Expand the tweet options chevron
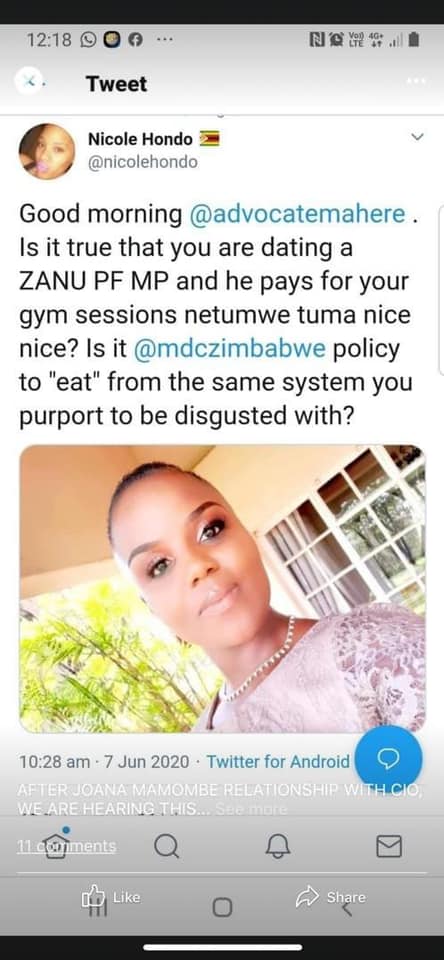Viewport: 444px width, 960px height. pos(417,137)
